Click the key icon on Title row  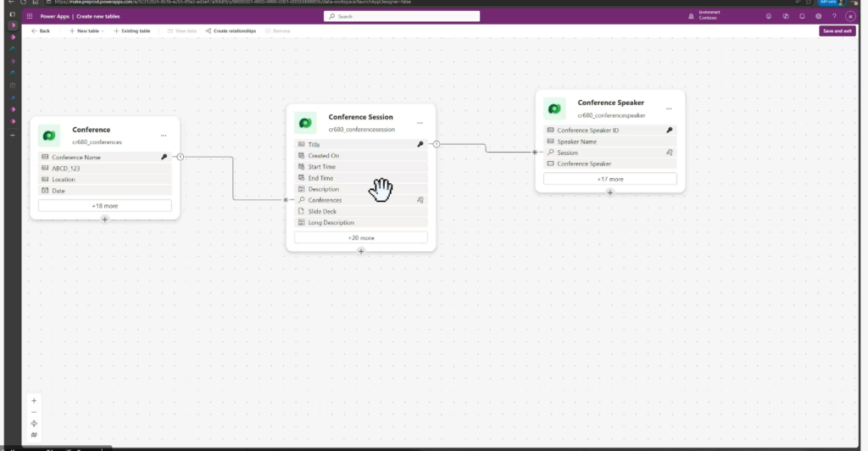(x=420, y=144)
